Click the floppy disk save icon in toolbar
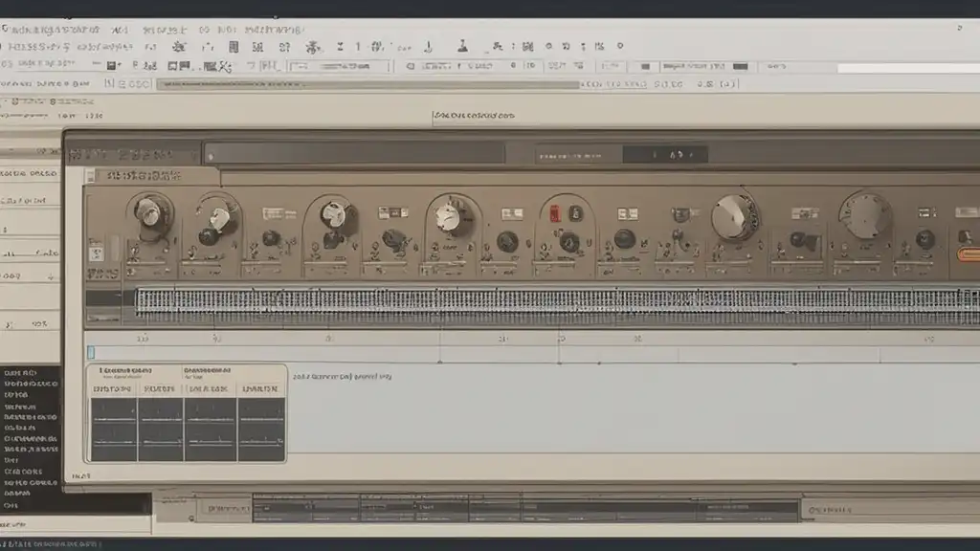Screen dimensions: 980x551 [x=111, y=66]
